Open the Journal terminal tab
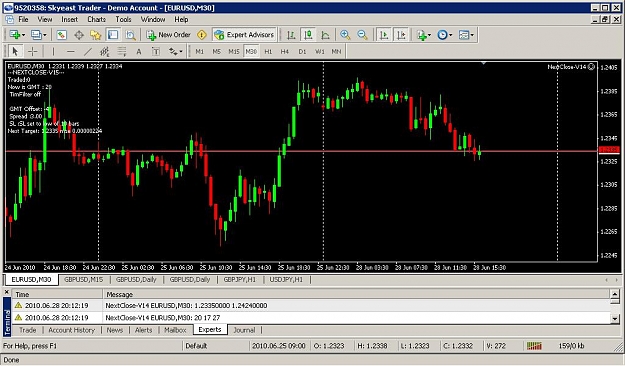Image resolution: width=625 pixels, height=366 pixels. pos(244,330)
